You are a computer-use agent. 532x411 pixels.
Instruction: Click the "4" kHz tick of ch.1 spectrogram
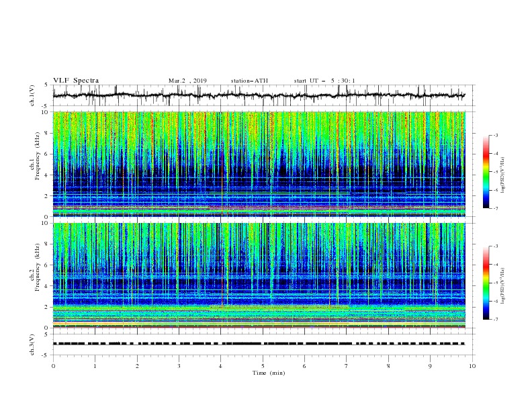tap(48, 175)
